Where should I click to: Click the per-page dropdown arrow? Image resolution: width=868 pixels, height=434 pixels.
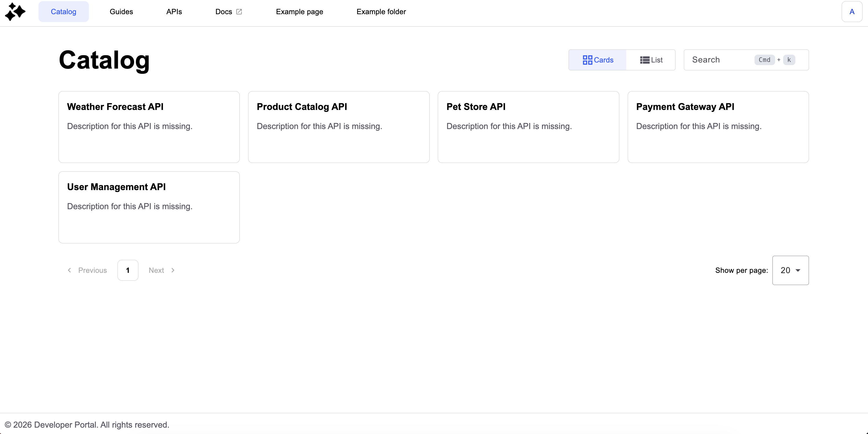pyautogui.click(x=798, y=270)
